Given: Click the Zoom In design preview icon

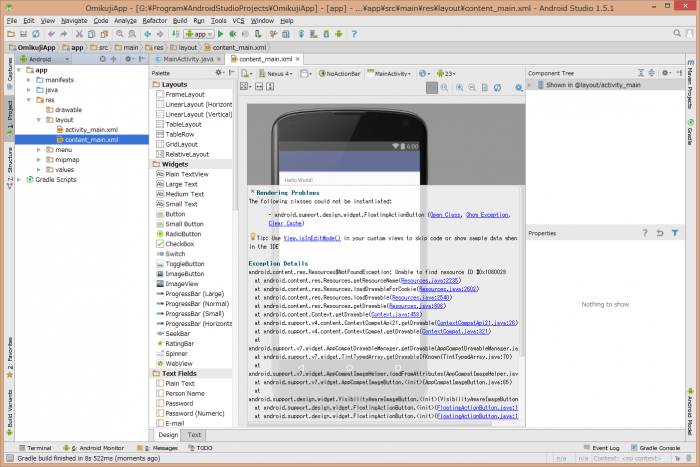Looking at the screenshot, I should [459, 88].
